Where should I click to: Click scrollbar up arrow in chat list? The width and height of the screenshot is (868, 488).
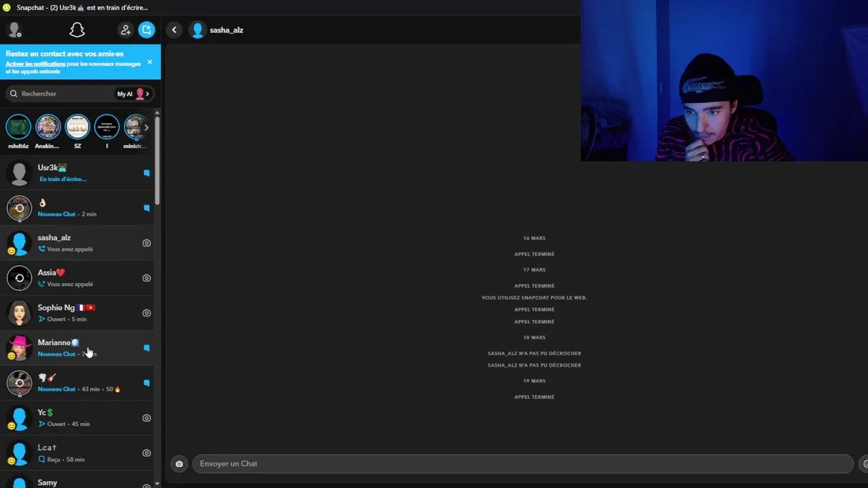tap(157, 113)
